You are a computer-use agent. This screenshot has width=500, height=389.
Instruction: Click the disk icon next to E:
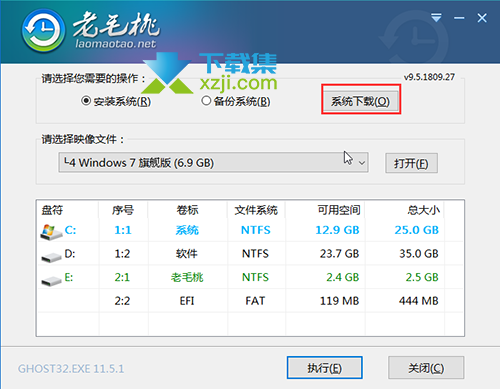[51, 281]
